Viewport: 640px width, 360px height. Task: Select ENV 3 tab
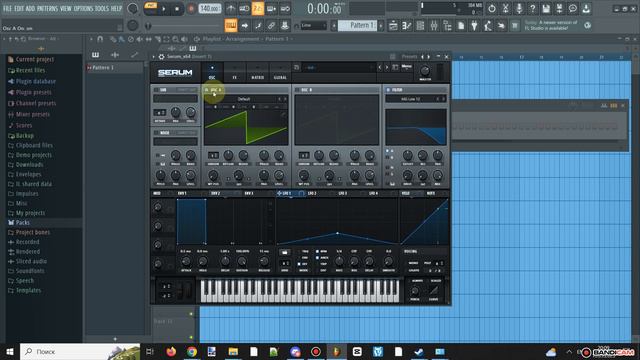pyautogui.click(x=249, y=193)
